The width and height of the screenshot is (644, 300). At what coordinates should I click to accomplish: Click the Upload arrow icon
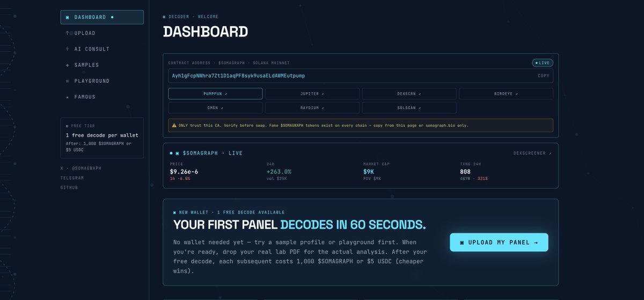[68, 33]
